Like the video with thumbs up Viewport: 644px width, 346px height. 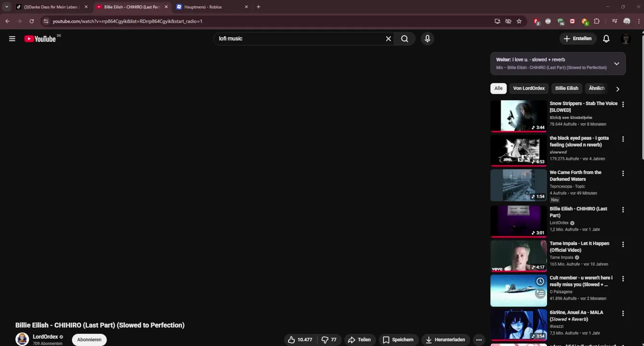tap(301, 340)
